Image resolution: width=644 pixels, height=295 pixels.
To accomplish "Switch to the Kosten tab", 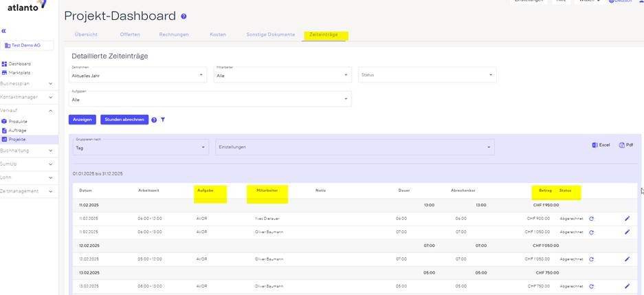I will pos(218,34).
